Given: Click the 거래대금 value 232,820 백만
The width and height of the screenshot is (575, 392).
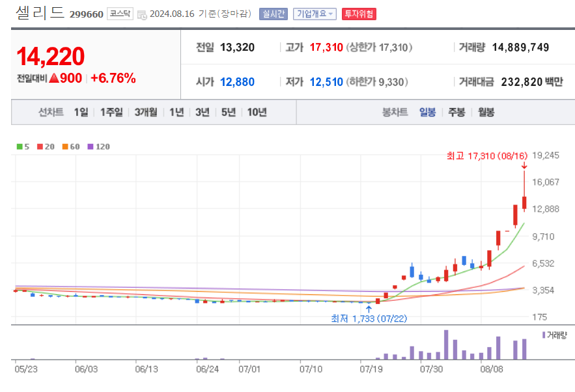Looking at the screenshot, I should point(532,82).
